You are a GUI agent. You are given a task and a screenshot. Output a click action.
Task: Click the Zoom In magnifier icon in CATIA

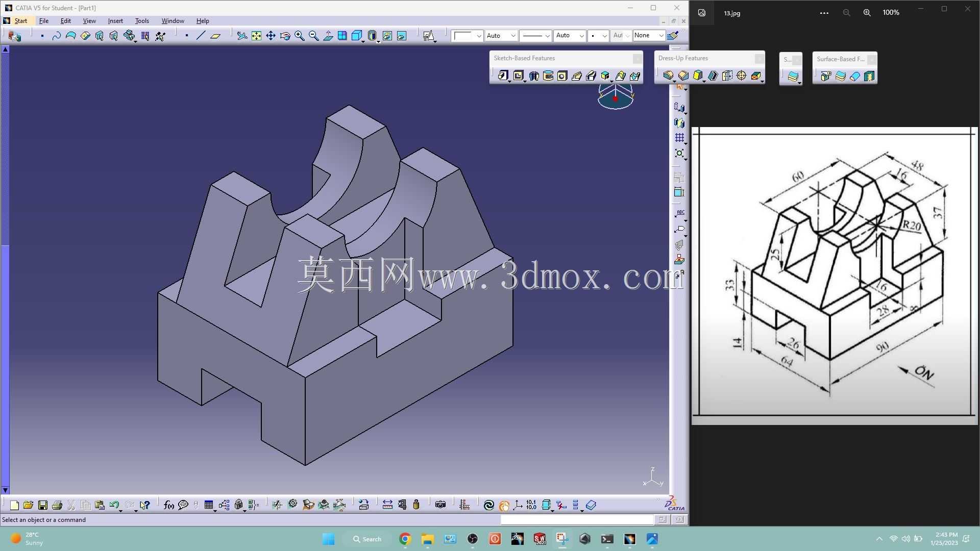click(300, 36)
